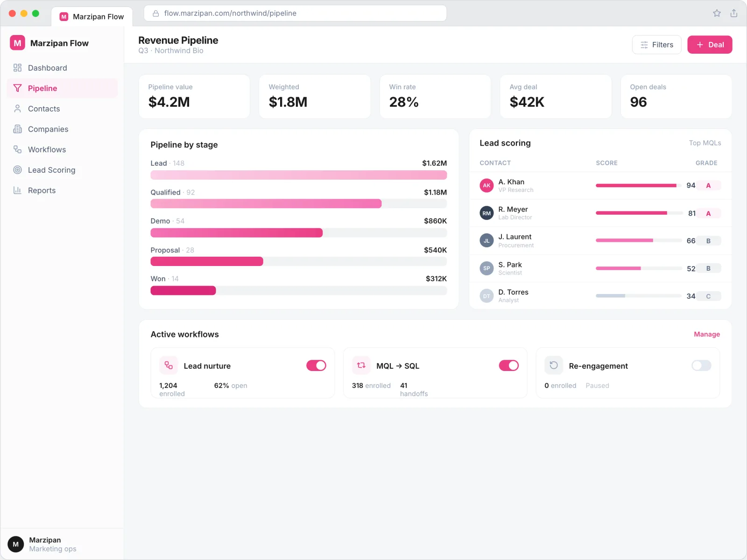Click the D. Torres contact name
Image resolution: width=747 pixels, height=560 pixels.
click(x=513, y=292)
